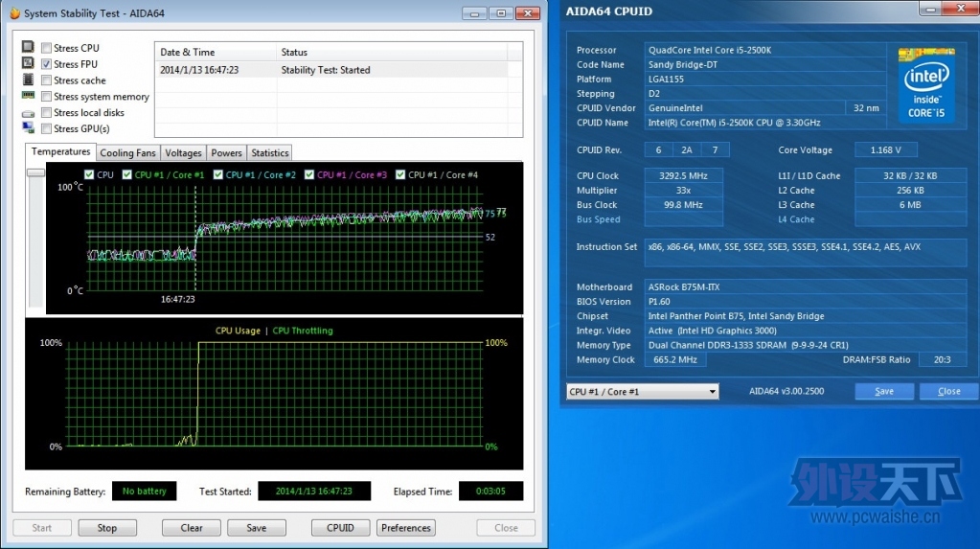
Task: Click the No battery status field
Action: 145,492
